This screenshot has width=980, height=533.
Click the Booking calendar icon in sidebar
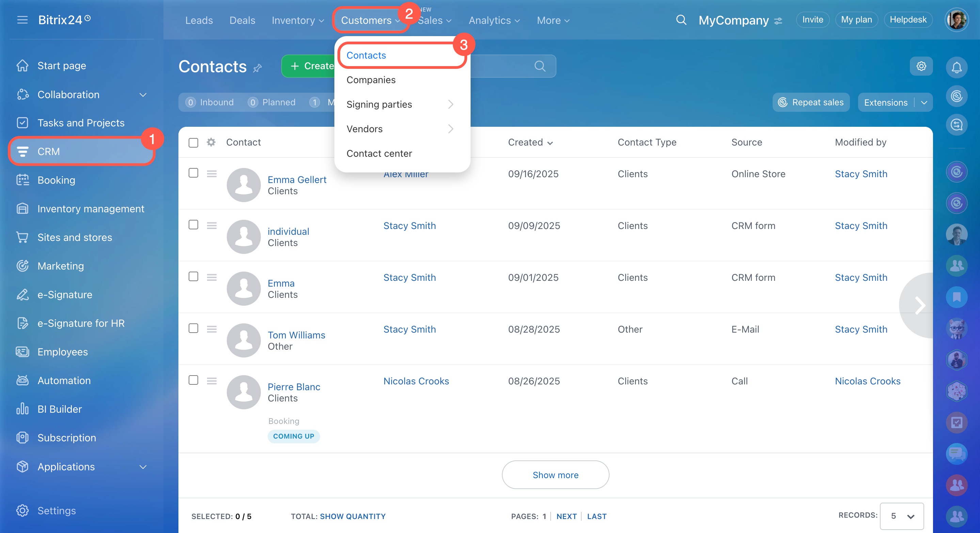click(x=22, y=180)
